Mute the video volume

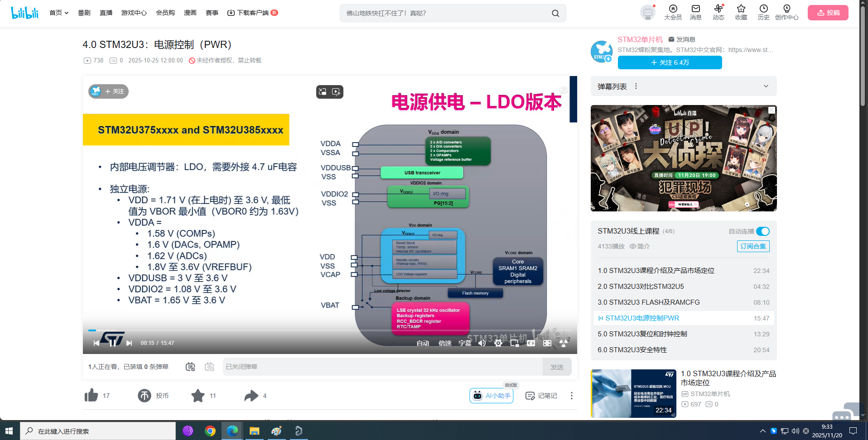click(x=482, y=343)
